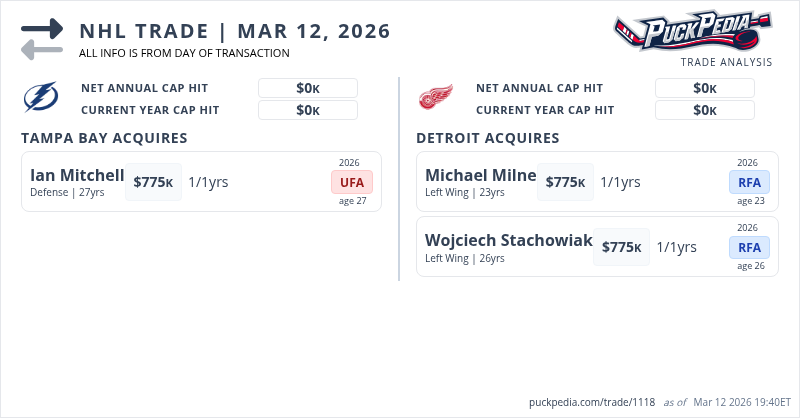This screenshot has width=800, height=418.
Task: Open Wojciech Stachowiak's player name
Action: click(509, 240)
